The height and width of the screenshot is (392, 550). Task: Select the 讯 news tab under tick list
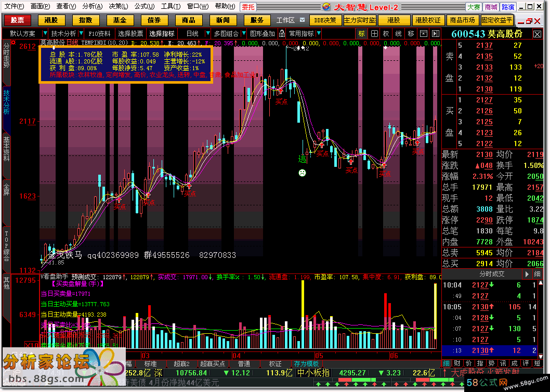503,363
